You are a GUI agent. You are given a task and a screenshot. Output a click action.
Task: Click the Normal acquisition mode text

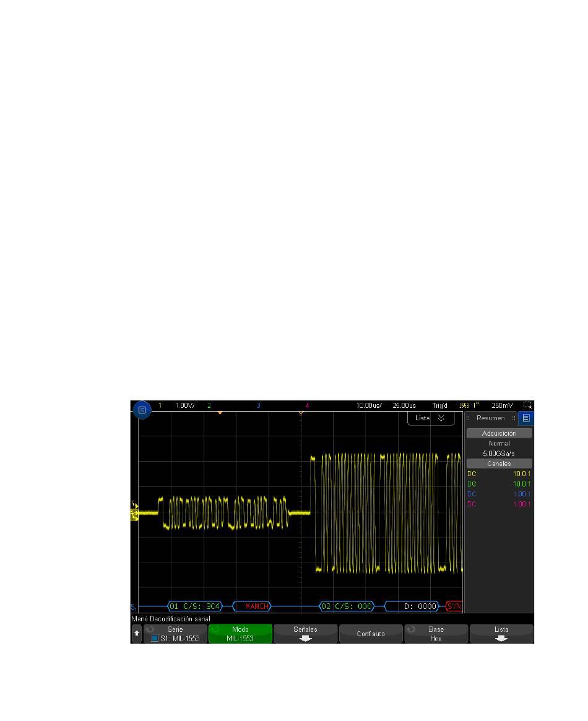(x=499, y=443)
